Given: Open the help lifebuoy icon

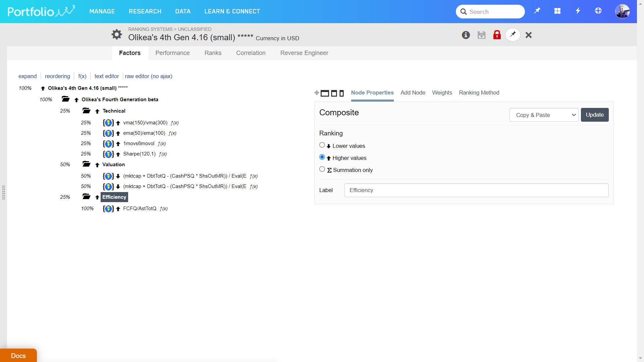Looking at the screenshot, I should coord(598,11).
